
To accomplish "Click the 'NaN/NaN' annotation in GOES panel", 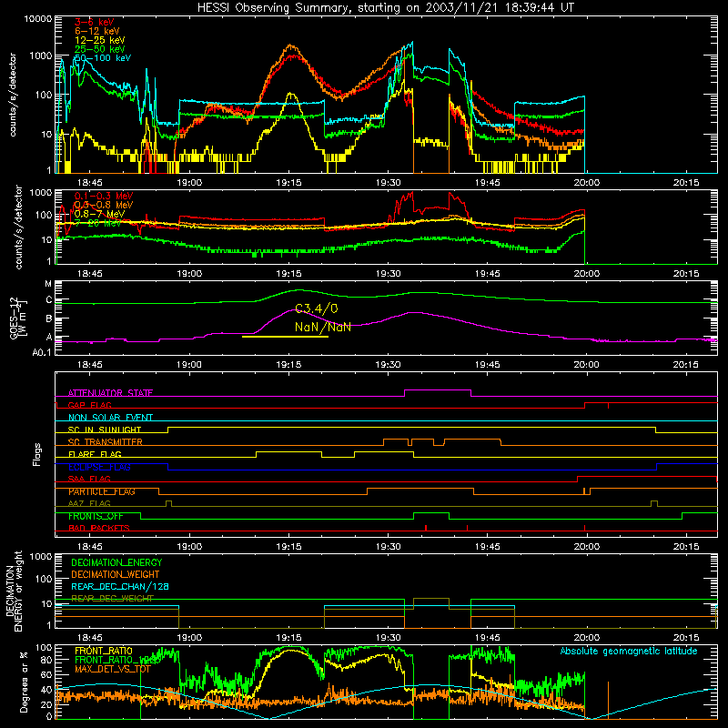I will (x=323, y=327).
